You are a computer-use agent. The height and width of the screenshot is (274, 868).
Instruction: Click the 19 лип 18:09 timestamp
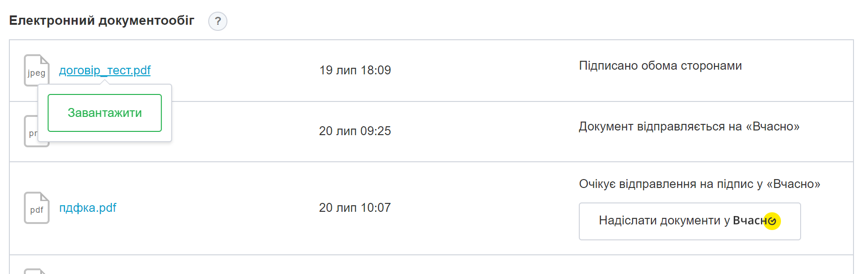[355, 70]
